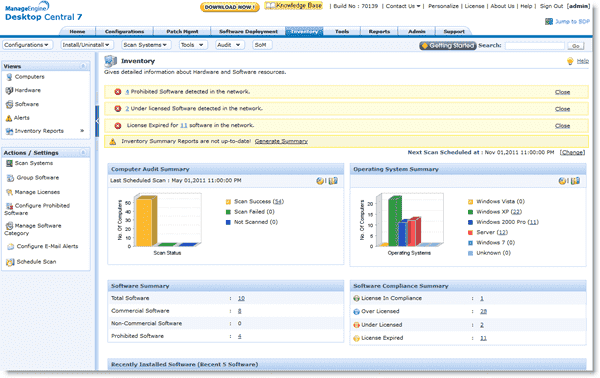
Task: Open the Install/Uninstall dropdown
Action: [86, 45]
